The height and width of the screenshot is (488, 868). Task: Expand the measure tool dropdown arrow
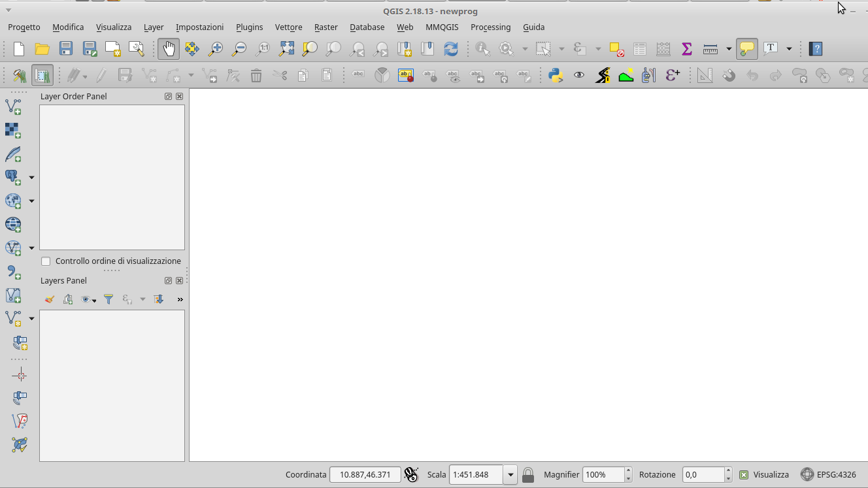tap(729, 49)
